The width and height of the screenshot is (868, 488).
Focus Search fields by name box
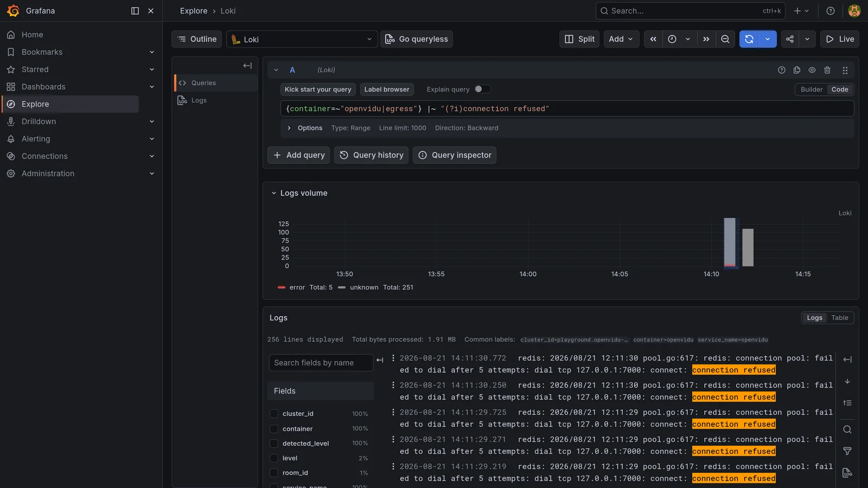pyautogui.click(x=321, y=363)
